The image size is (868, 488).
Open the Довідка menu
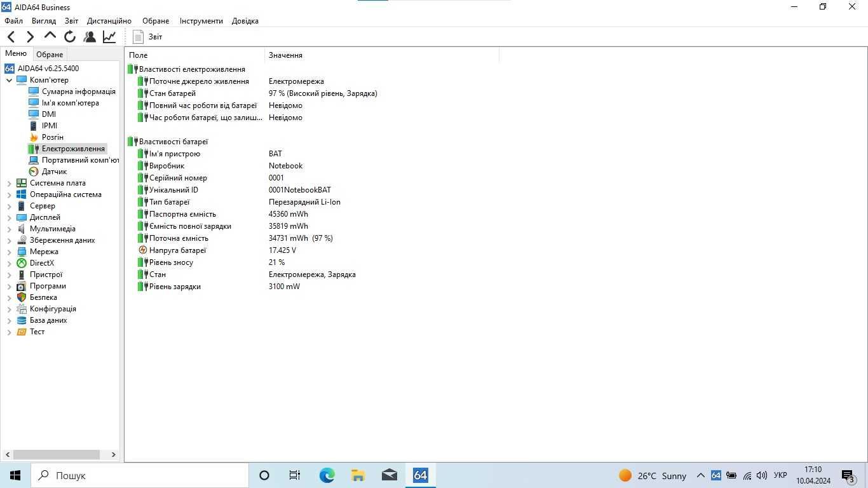(245, 21)
